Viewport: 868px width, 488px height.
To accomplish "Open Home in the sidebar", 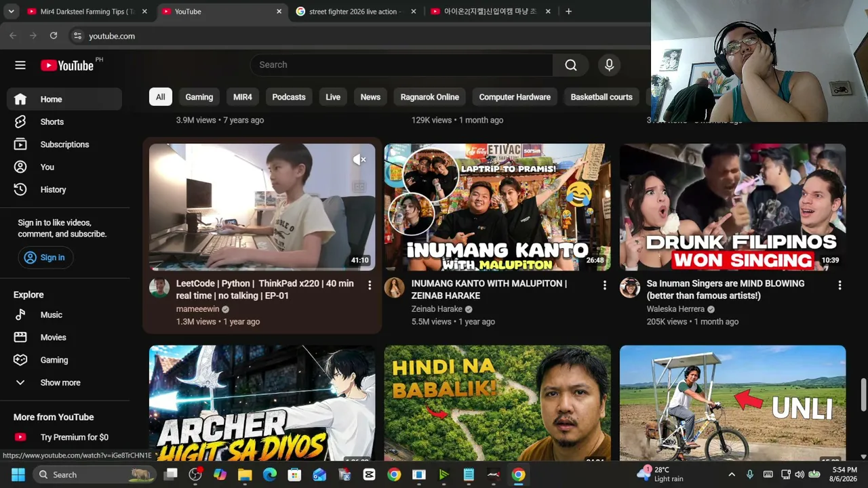I will pos(64,99).
